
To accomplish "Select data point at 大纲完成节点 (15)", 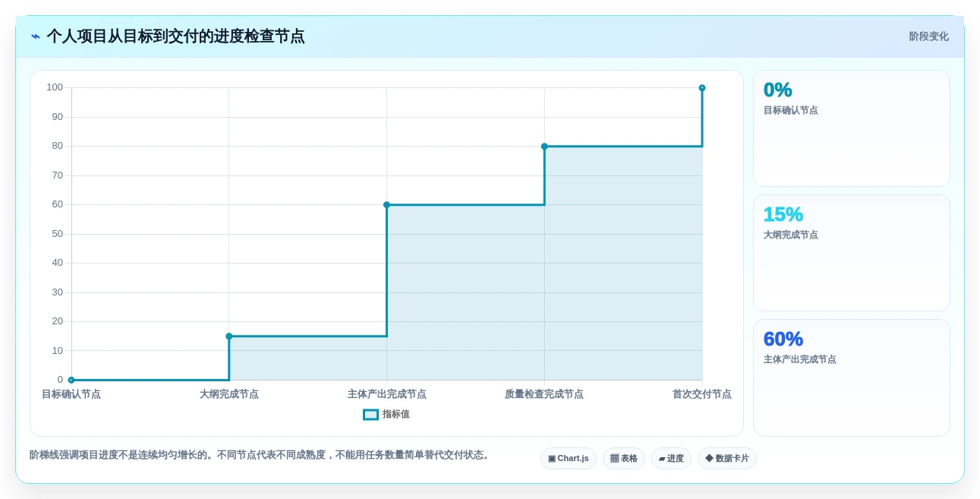I will tap(229, 336).
